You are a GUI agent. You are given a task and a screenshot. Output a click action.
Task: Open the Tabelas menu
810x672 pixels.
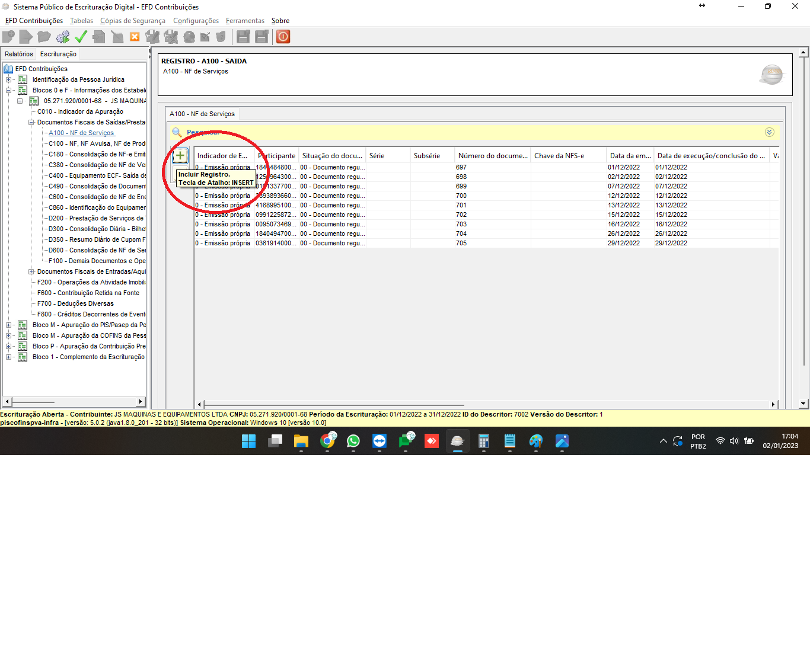pos(81,21)
